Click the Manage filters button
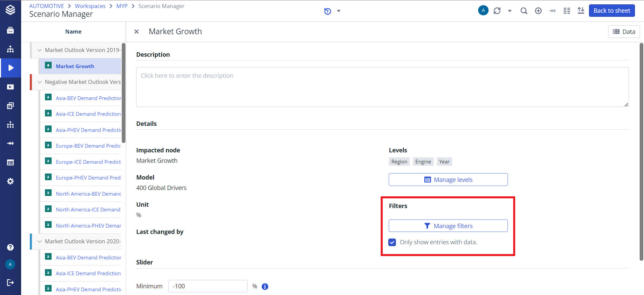 448,226
